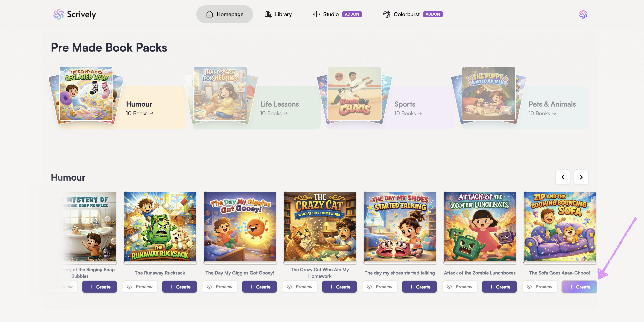
Task: Preview The Crazy Cat Who Ate My Homework
Action: pos(300,287)
